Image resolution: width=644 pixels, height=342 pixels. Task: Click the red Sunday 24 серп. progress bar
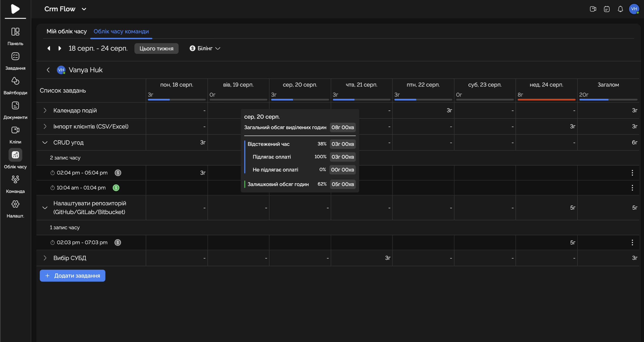click(546, 100)
